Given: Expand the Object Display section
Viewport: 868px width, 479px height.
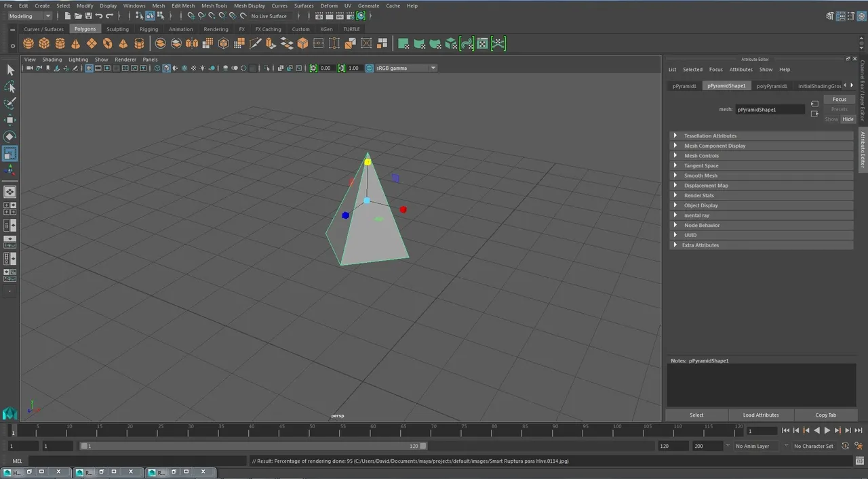Looking at the screenshot, I should 760,205.
